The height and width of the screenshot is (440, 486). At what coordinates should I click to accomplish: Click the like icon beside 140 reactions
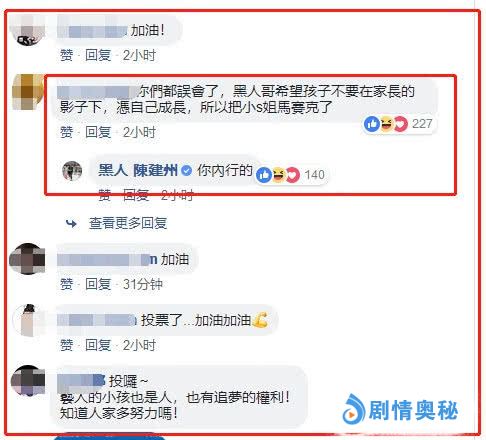[264, 175]
